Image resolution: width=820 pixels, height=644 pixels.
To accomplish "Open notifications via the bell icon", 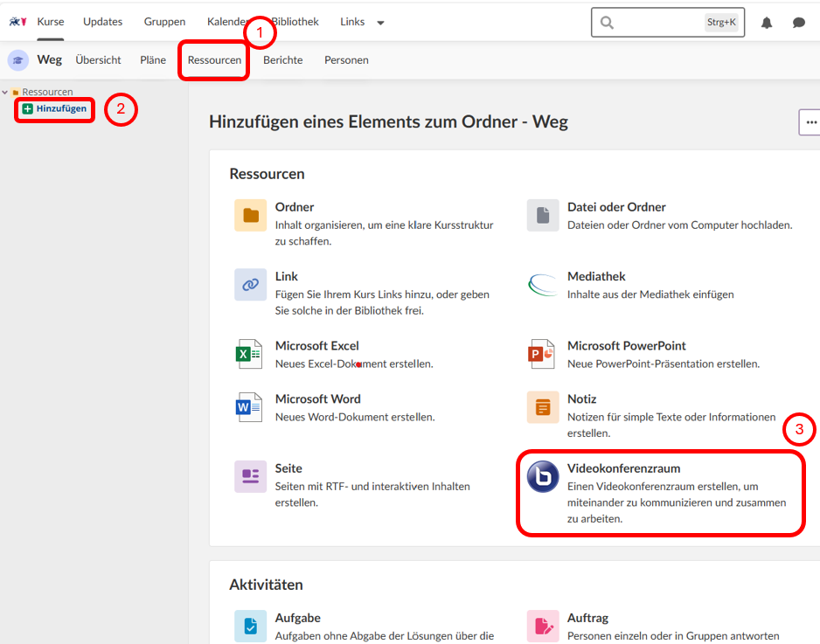I will click(x=767, y=23).
